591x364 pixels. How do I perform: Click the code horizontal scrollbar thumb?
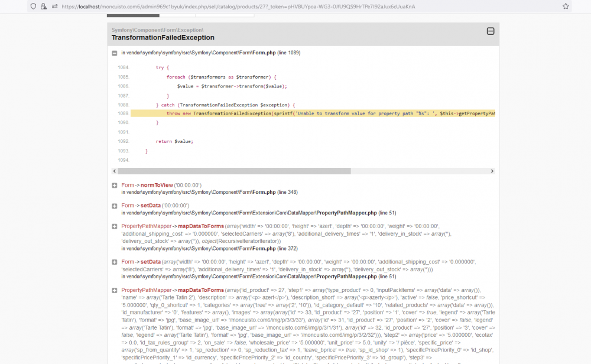234,171
